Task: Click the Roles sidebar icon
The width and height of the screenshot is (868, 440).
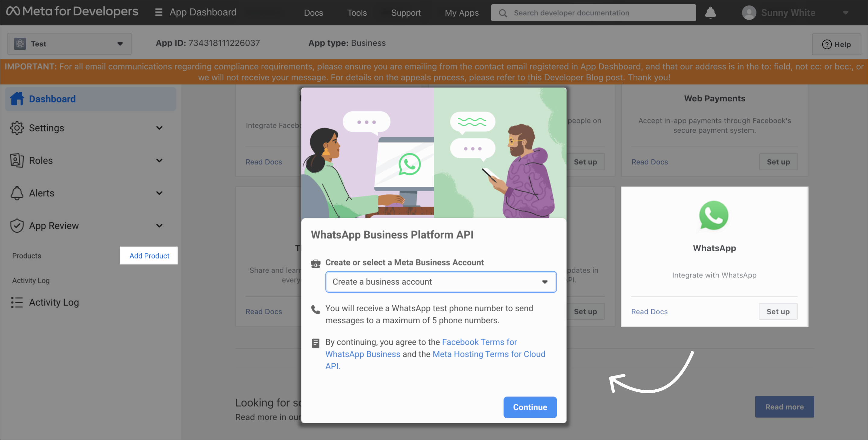Action: (x=17, y=160)
